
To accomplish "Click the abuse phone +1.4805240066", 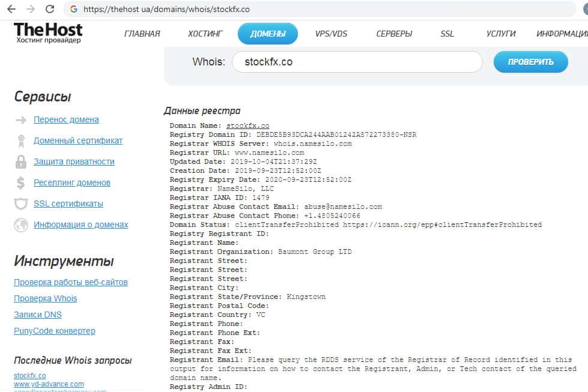I will [332, 216].
